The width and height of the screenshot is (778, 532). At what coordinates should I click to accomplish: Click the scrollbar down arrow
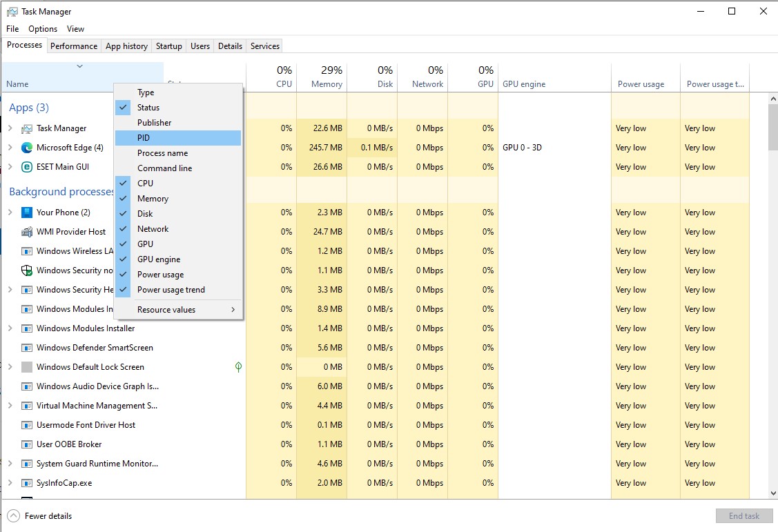coord(773,493)
